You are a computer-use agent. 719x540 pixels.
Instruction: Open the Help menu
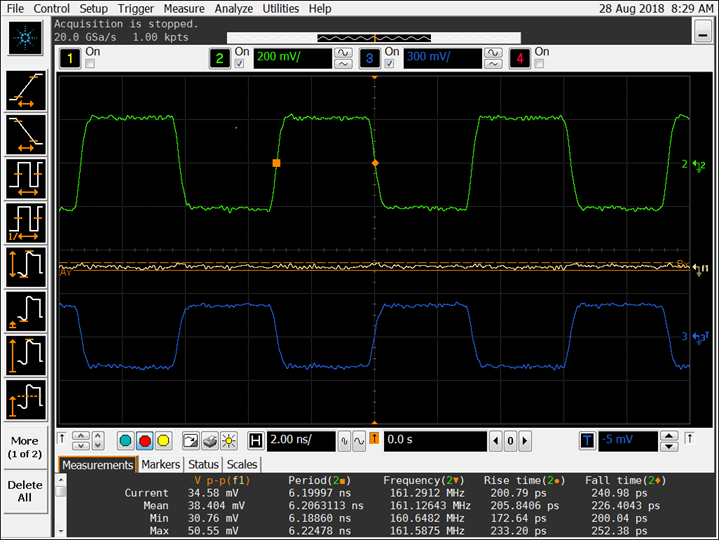pyautogui.click(x=320, y=8)
